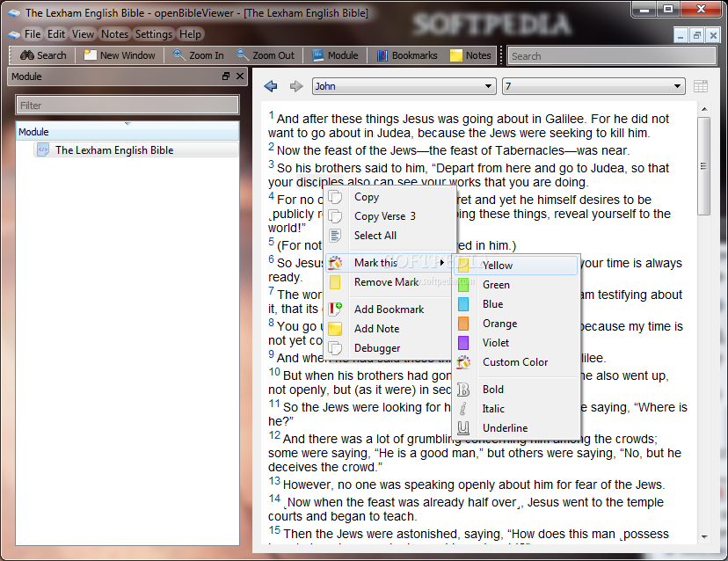Pick the Green highlight swatch

462,285
